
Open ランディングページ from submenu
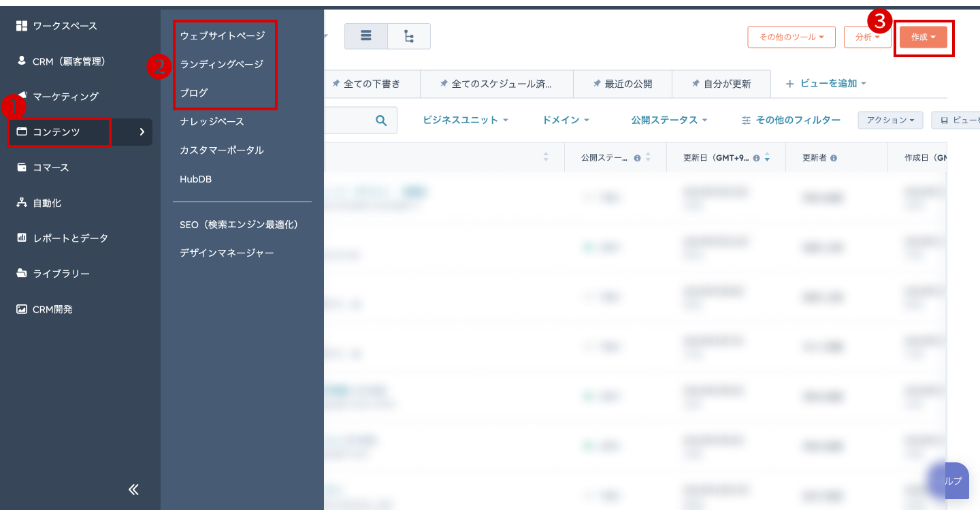[x=222, y=64]
